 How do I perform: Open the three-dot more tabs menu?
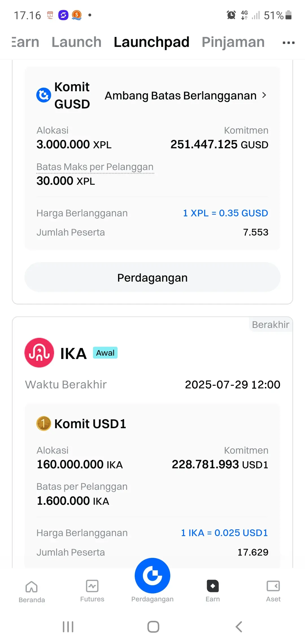(289, 43)
